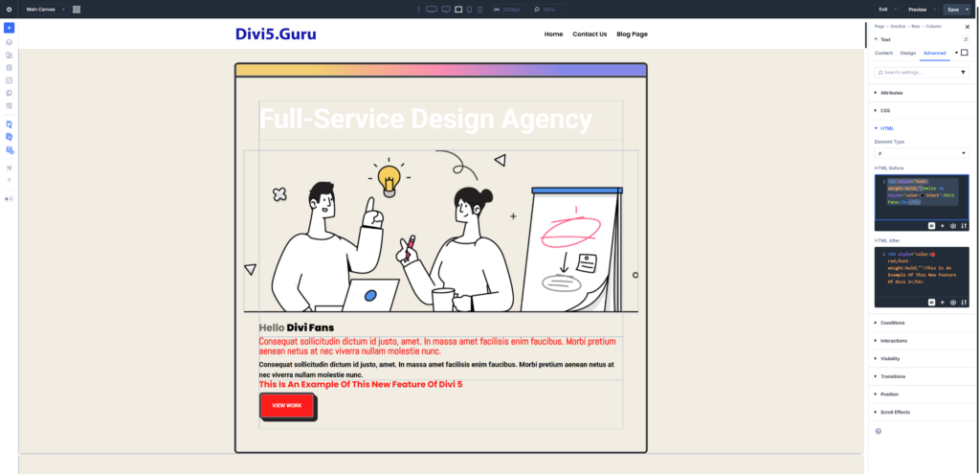Select the desktop view icon
The image size is (980, 474).
pyautogui.click(x=446, y=10)
